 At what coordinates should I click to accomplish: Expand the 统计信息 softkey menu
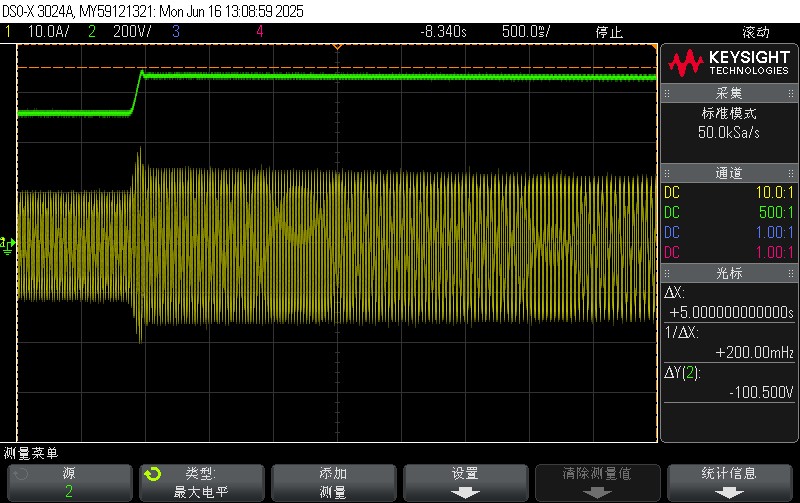pos(729,482)
